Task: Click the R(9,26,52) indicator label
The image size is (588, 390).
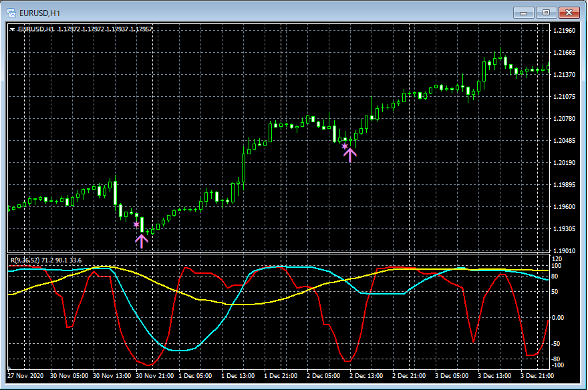Action: tap(46, 260)
